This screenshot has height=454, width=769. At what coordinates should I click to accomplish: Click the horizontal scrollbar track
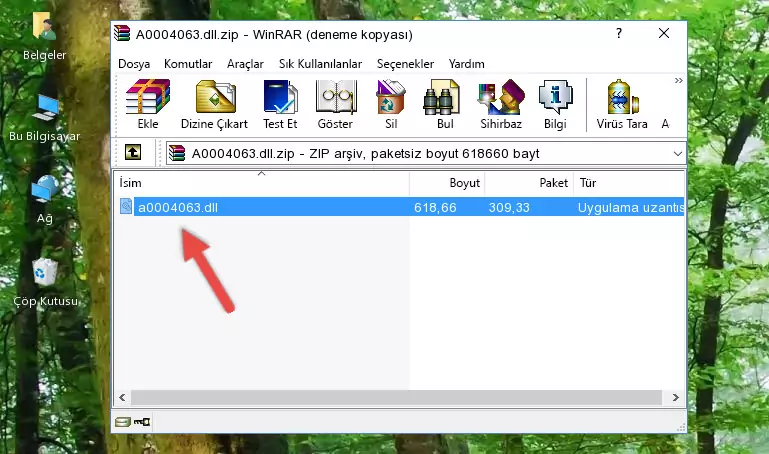pos(396,397)
